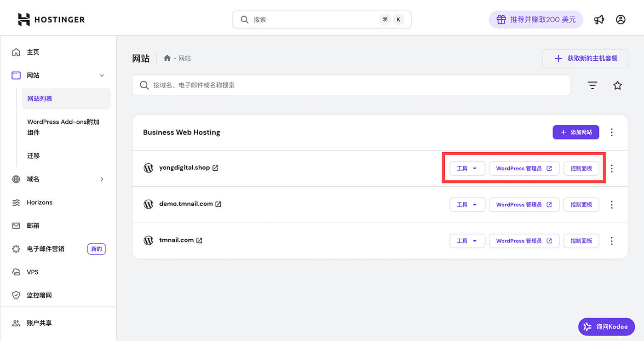This screenshot has height=345, width=644.
Task: Click the 邮箱 envelope icon in sidebar
Action: pyautogui.click(x=16, y=225)
